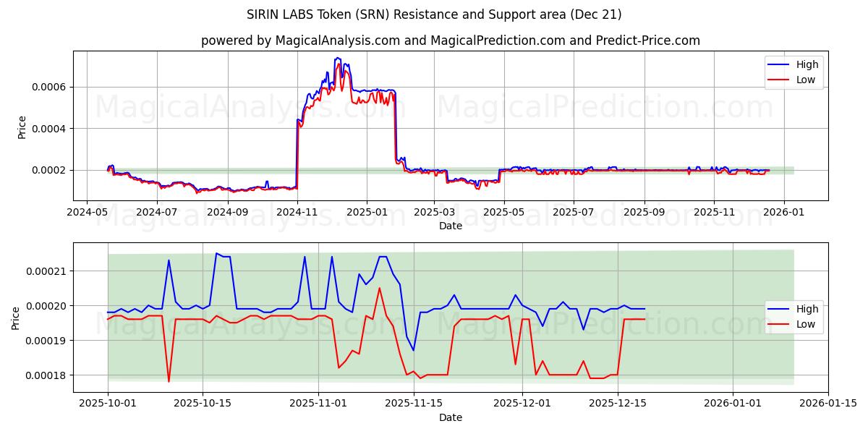Click the red Low line legend marker in top chart
The image size is (868, 434).
pyautogui.click(x=778, y=79)
